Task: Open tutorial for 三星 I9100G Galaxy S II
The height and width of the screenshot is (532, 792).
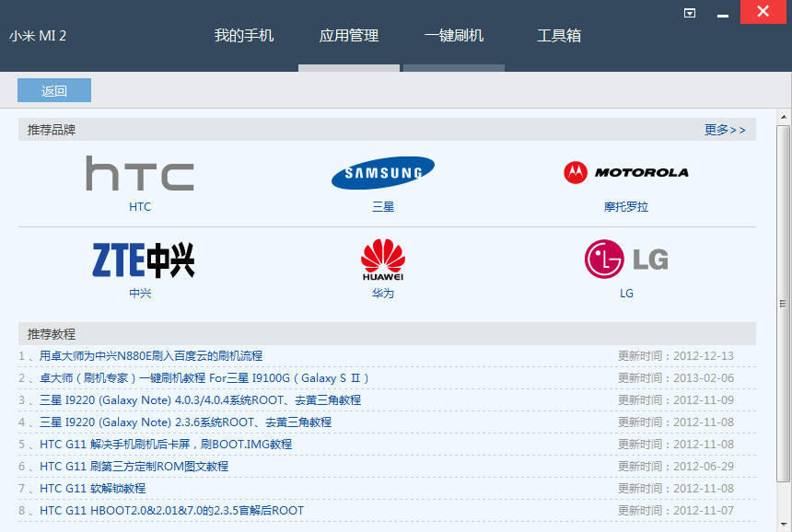Action: tap(204, 378)
